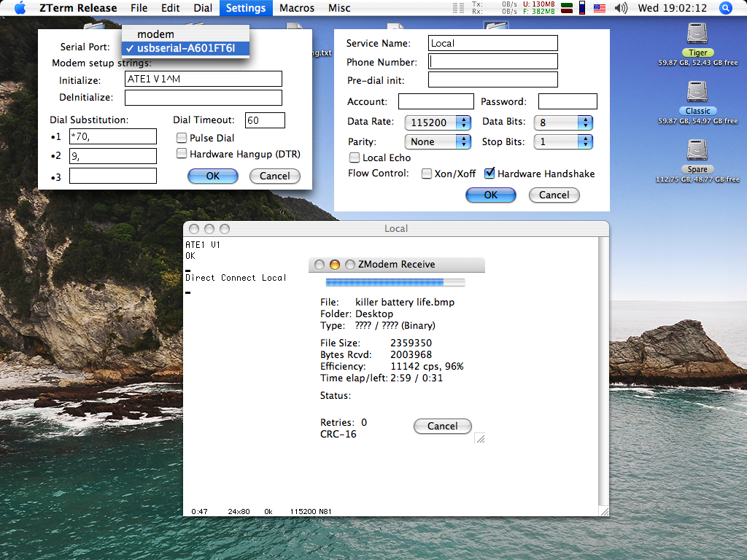The height and width of the screenshot is (560, 747).
Task: Click resize grip of Local terminal window
Action: click(x=604, y=511)
